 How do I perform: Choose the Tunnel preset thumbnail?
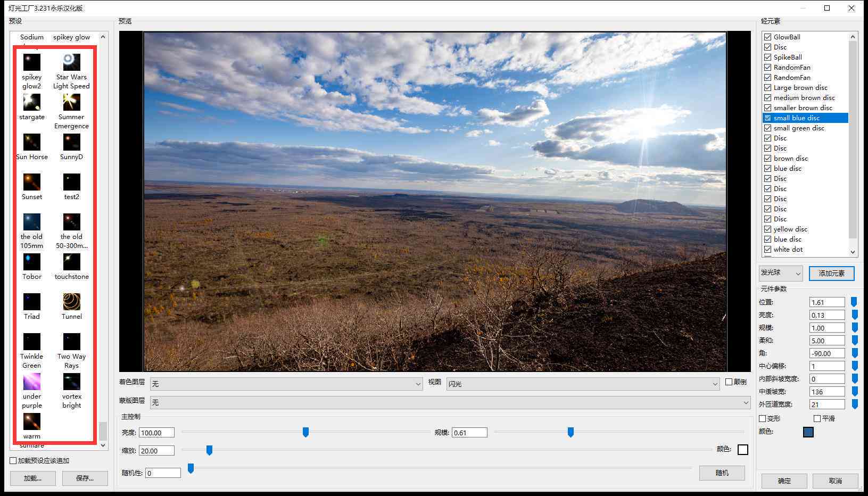point(71,302)
